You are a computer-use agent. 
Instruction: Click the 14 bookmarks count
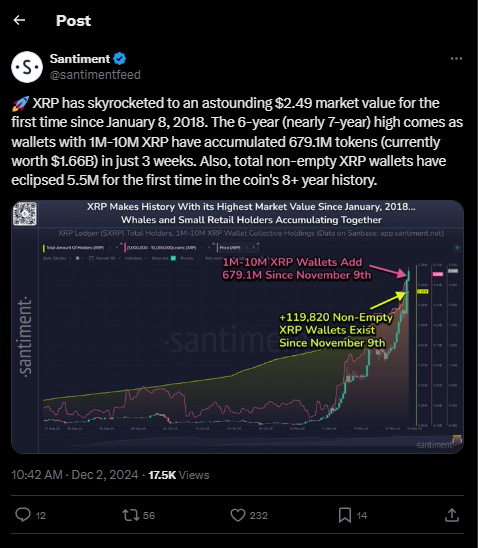pyautogui.click(x=362, y=515)
